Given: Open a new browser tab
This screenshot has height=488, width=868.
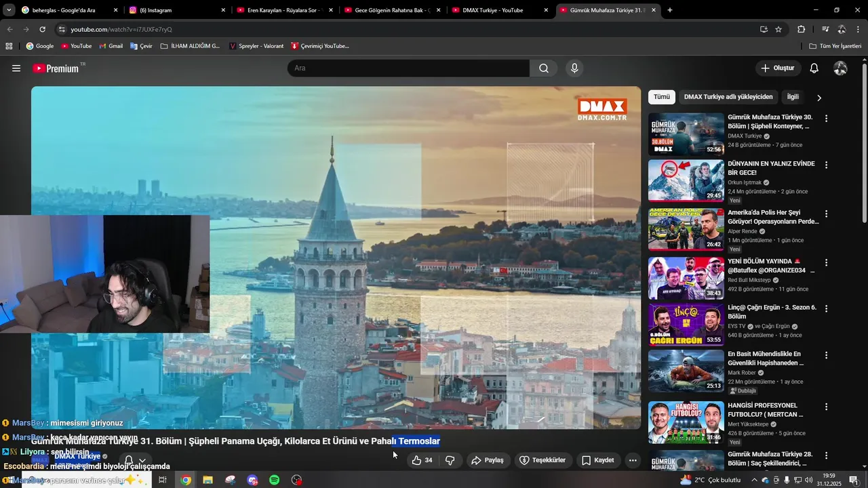Looking at the screenshot, I should (670, 10).
